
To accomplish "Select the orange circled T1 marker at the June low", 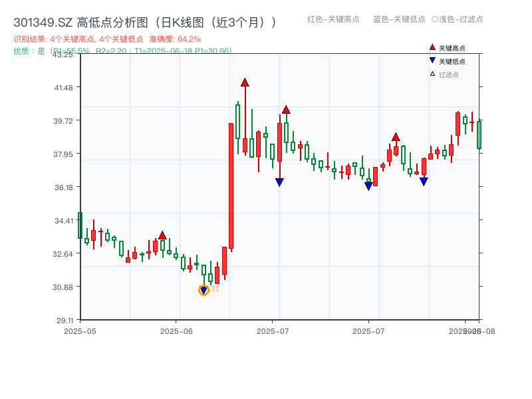I will coord(203,290).
